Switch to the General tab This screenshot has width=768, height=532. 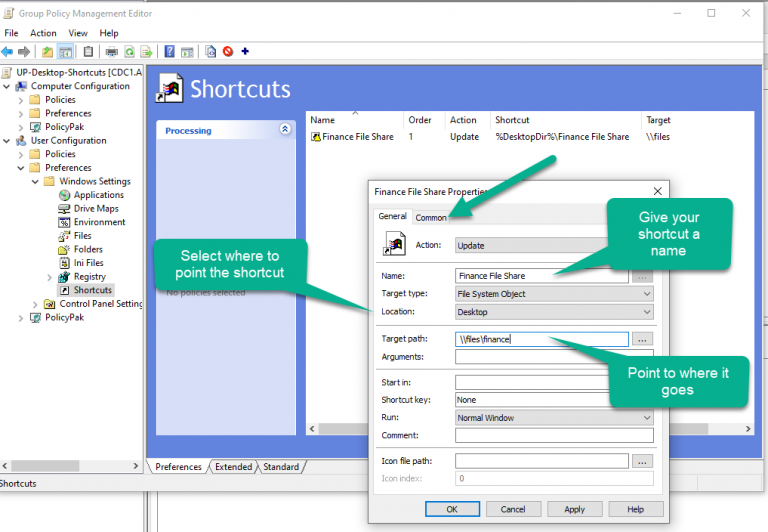pos(392,216)
